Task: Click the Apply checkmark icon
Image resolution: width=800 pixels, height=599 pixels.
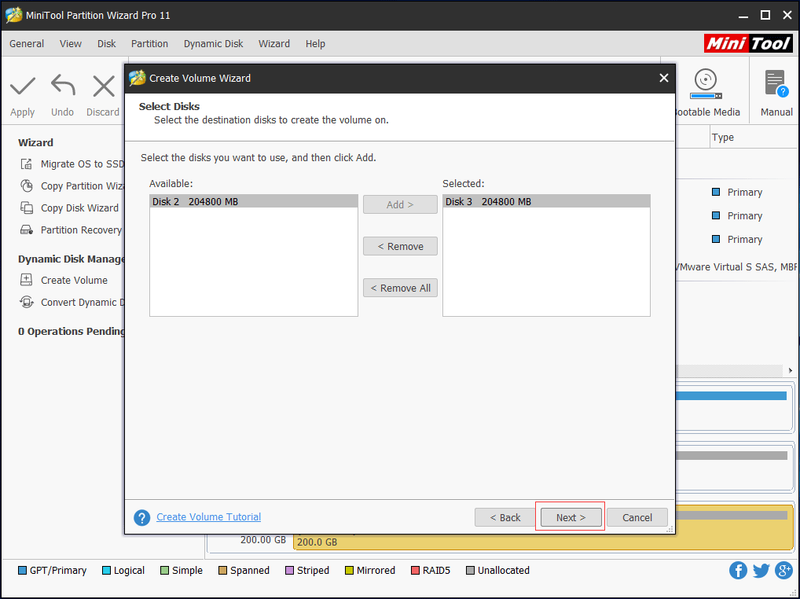Action: point(22,86)
